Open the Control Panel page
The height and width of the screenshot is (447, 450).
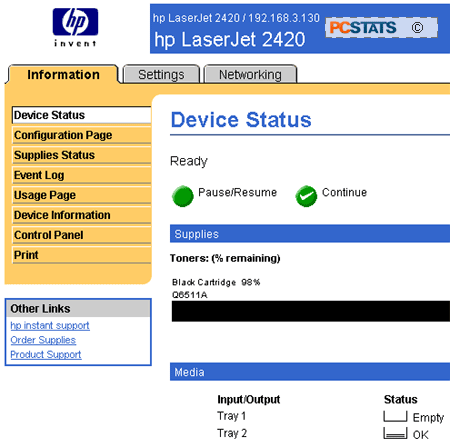pyautogui.click(x=82, y=235)
